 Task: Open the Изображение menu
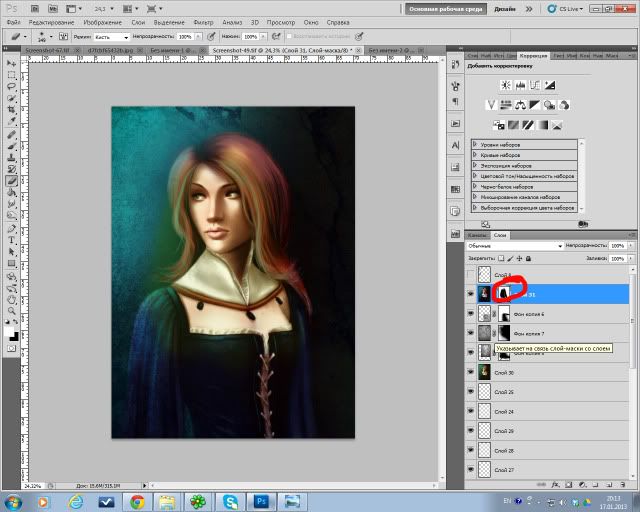[102, 22]
